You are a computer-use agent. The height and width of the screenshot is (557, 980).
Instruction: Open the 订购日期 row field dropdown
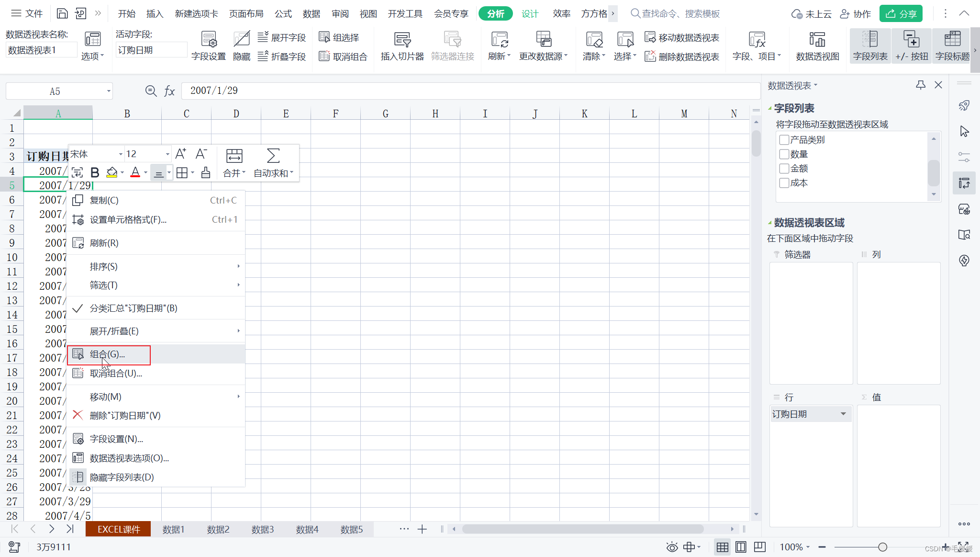[x=843, y=414]
